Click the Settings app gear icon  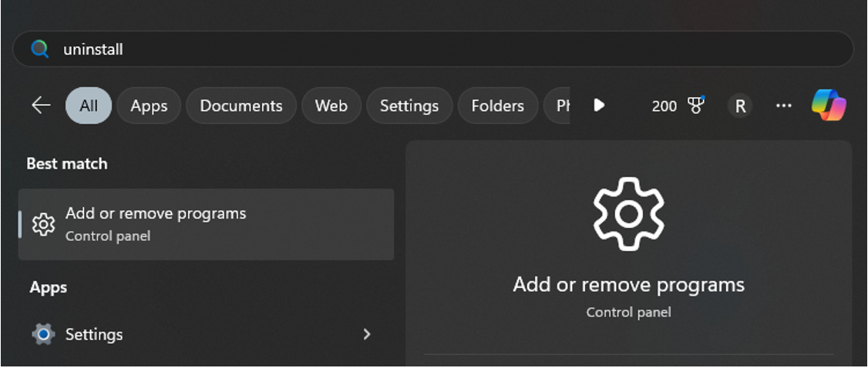tap(43, 334)
